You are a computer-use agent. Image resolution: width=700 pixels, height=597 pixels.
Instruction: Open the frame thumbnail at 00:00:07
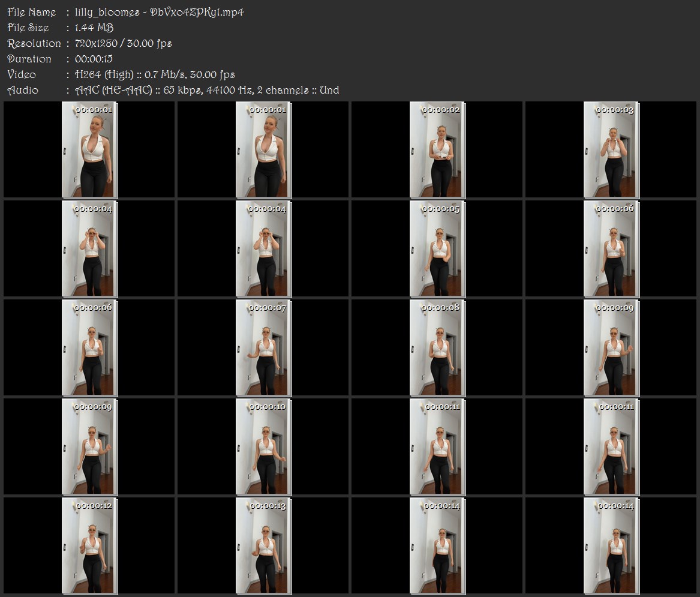(263, 348)
